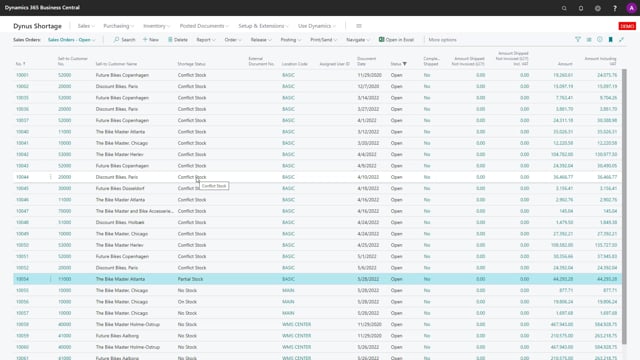Click the WMS CENTER location for order 10058
The width and height of the screenshot is (640, 360).
click(x=296, y=324)
